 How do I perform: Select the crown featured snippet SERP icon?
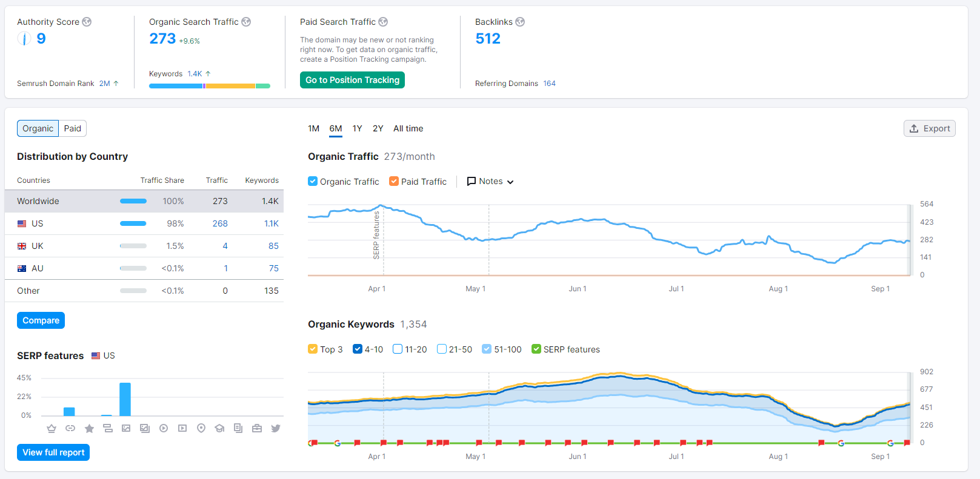coord(52,428)
